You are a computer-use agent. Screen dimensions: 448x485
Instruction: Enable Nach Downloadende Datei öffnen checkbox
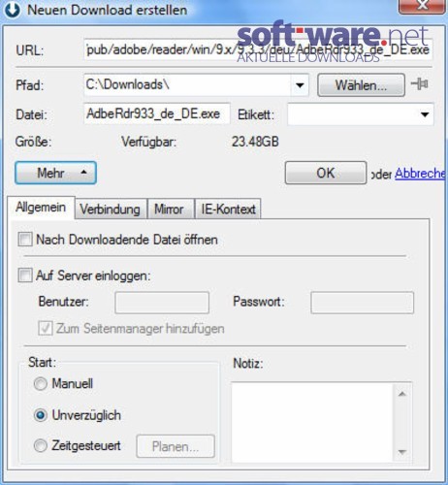(x=25, y=240)
